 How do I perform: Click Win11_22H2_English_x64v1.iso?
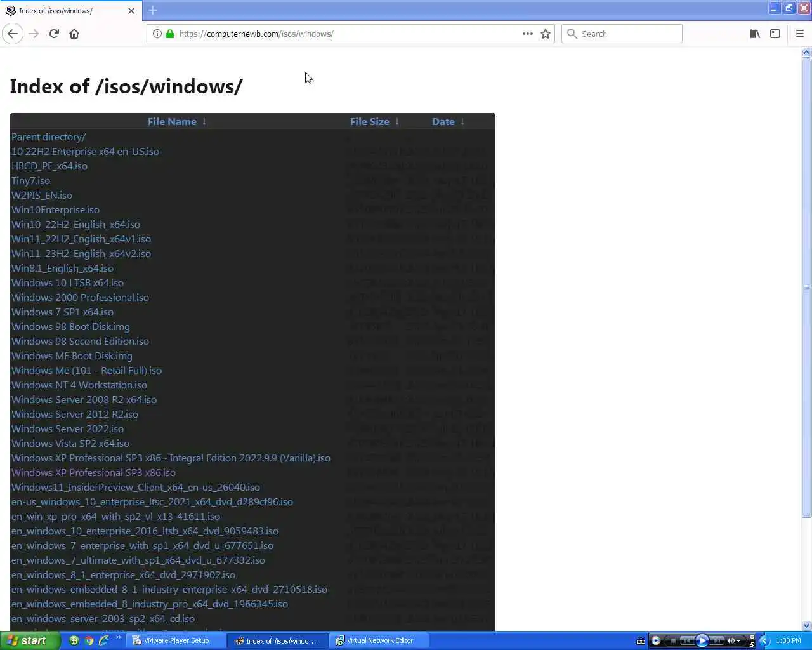pyautogui.click(x=81, y=239)
